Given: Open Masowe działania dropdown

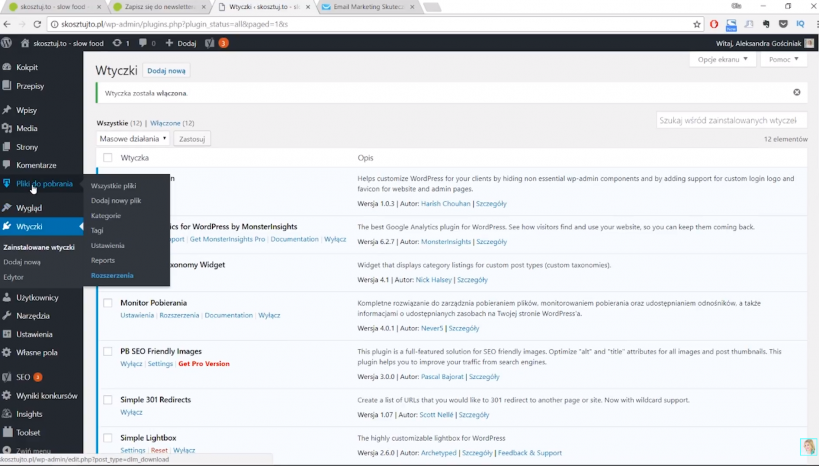Looking at the screenshot, I should tap(133, 138).
